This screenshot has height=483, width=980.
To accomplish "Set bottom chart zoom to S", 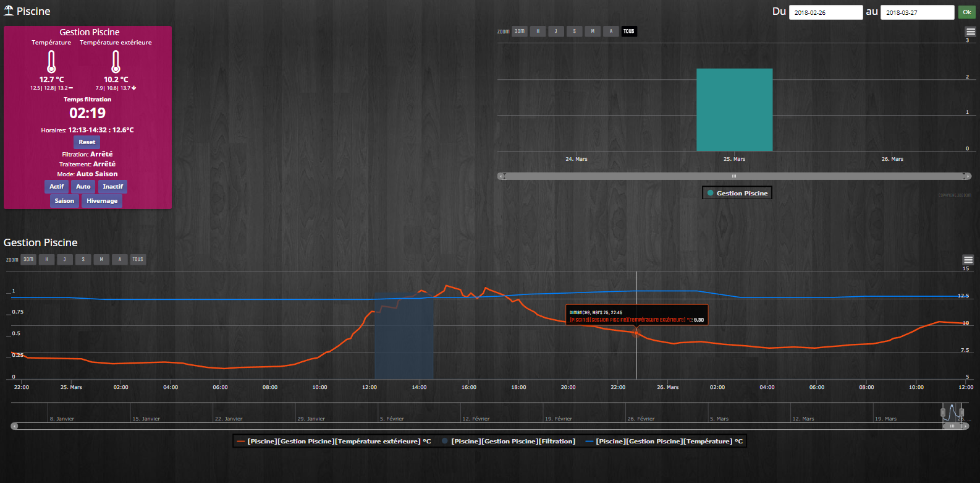I will 83,260.
